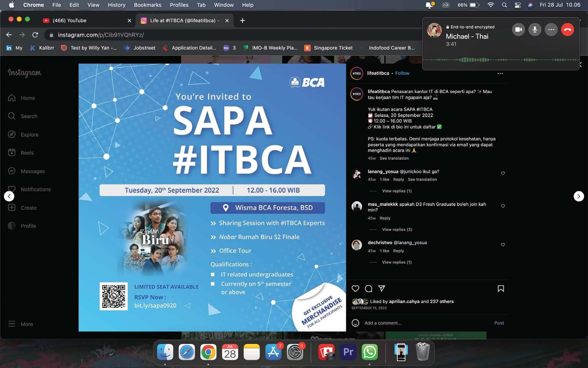Open Instagram Search in sidebar
The width and height of the screenshot is (588, 368).
click(x=23, y=116)
